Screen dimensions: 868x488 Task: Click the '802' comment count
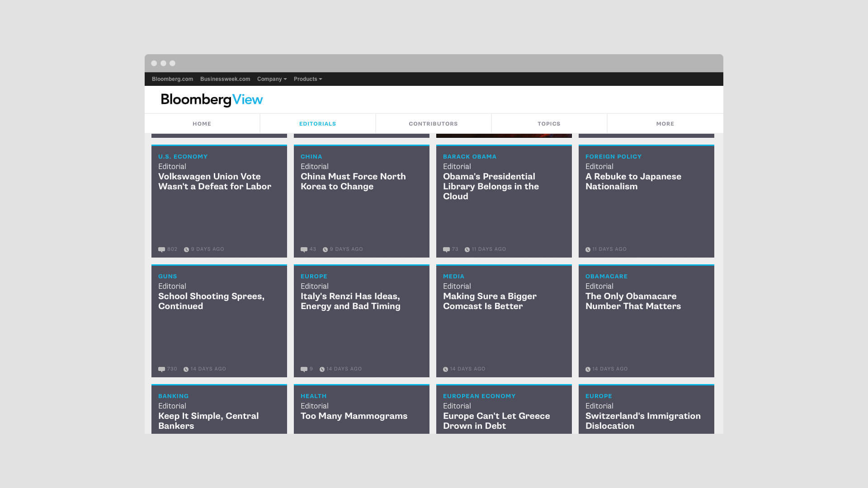pyautogui.click(x=172, y=249)
